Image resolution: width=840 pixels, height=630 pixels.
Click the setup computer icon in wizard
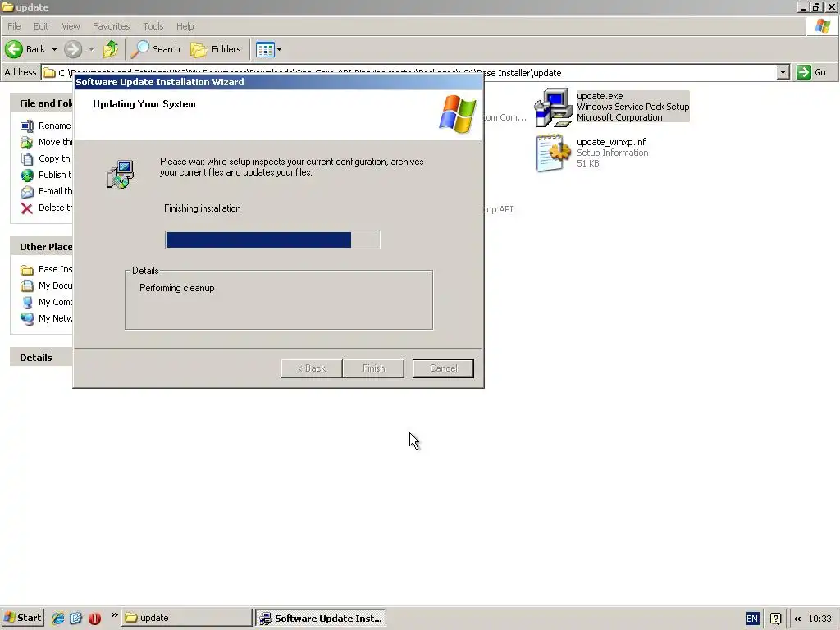(121, 174)
